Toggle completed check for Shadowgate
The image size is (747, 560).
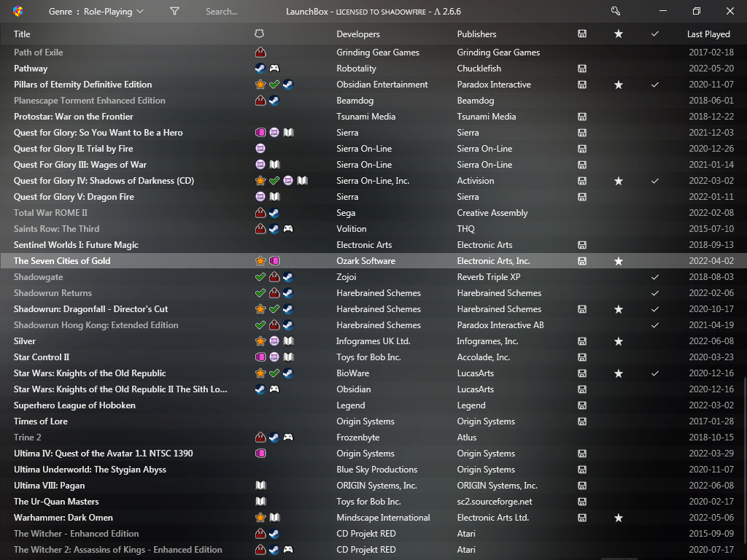tap(655, 276)
